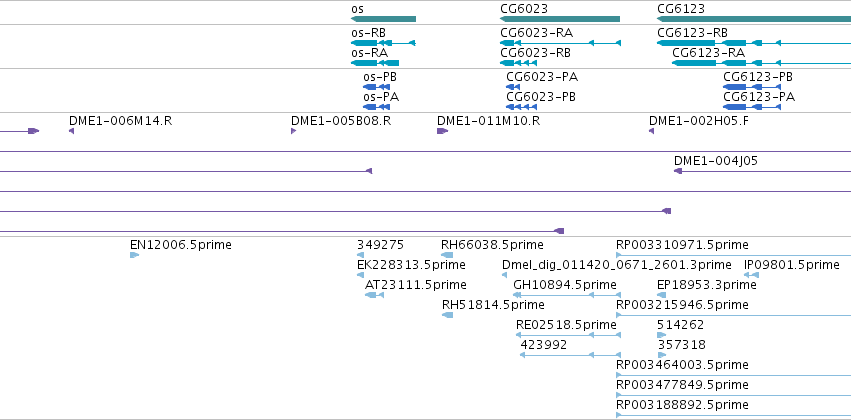Click the EN12006.5prime EST glyph
Viewport: 851px width, 420px height.
tap(134, 255)
